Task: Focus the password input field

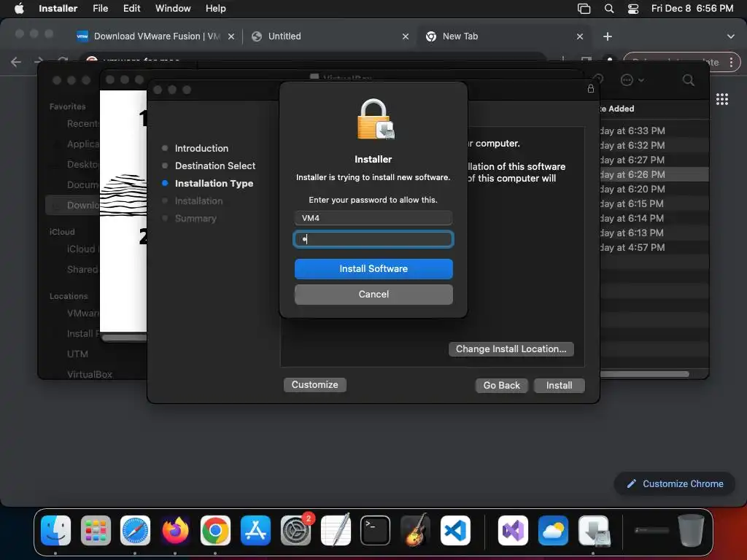Action: pyautogui.click(x=373, y=239)
